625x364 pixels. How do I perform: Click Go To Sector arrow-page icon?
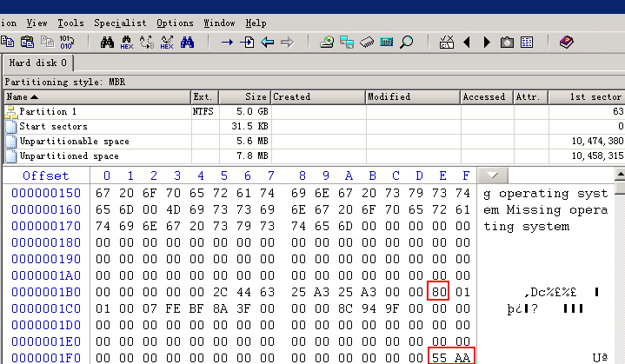coord(247,42)
